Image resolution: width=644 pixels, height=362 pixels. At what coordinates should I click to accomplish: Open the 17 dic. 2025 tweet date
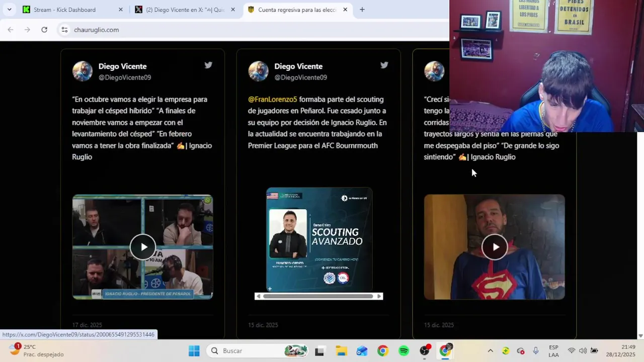click(x=87, y=325)
